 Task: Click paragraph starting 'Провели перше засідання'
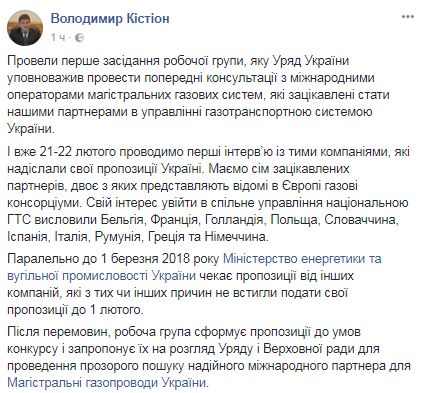click(198, 95)
